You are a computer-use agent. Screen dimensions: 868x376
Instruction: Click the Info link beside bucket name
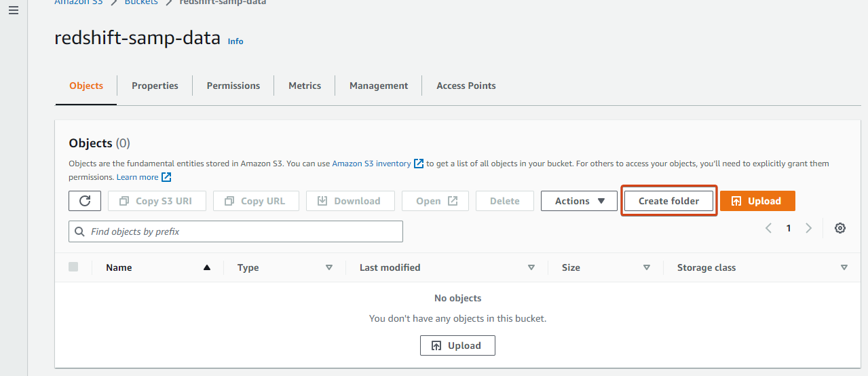click(x=235, y=41)
